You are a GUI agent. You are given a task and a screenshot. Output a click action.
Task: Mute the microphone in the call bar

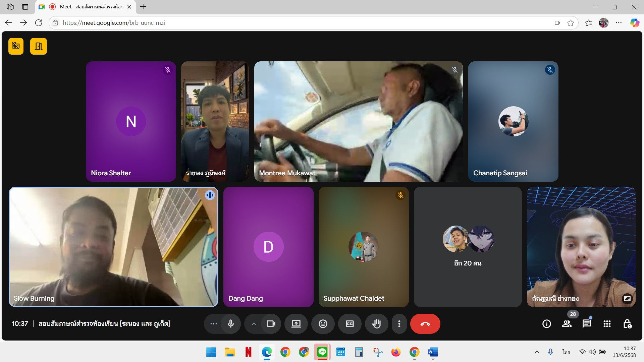click(x=231, y=324)
